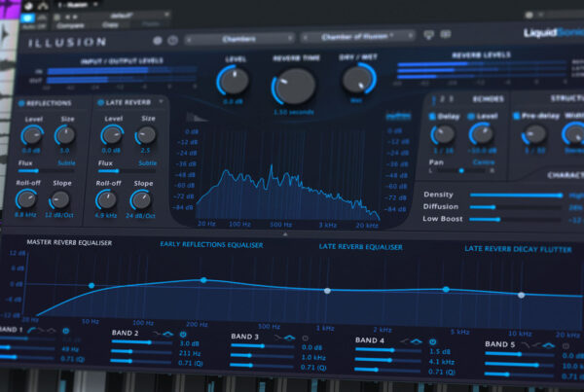Select Band 2 bell filter shape icon
Viewport: 584px width, 392px height.
coord(168,334)
